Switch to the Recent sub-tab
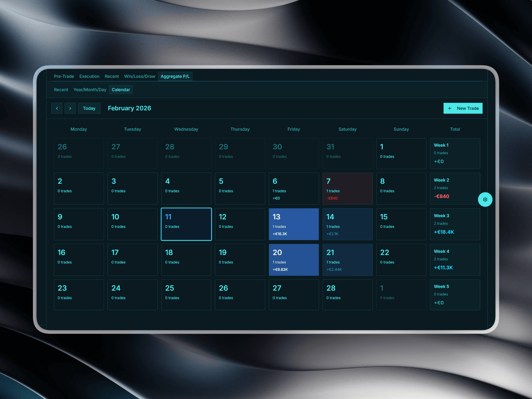532x399 pixels. click(x=61, y=89)
